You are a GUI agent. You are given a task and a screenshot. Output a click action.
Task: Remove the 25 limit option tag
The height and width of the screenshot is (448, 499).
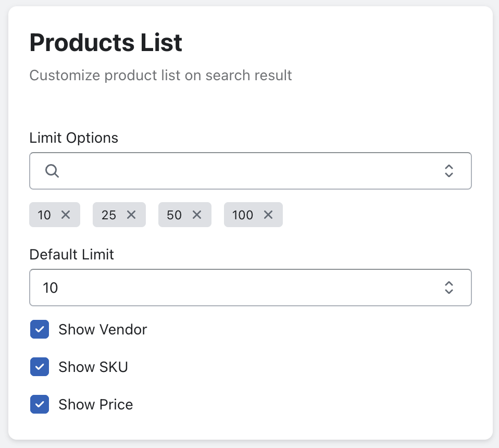pos(131,215)
